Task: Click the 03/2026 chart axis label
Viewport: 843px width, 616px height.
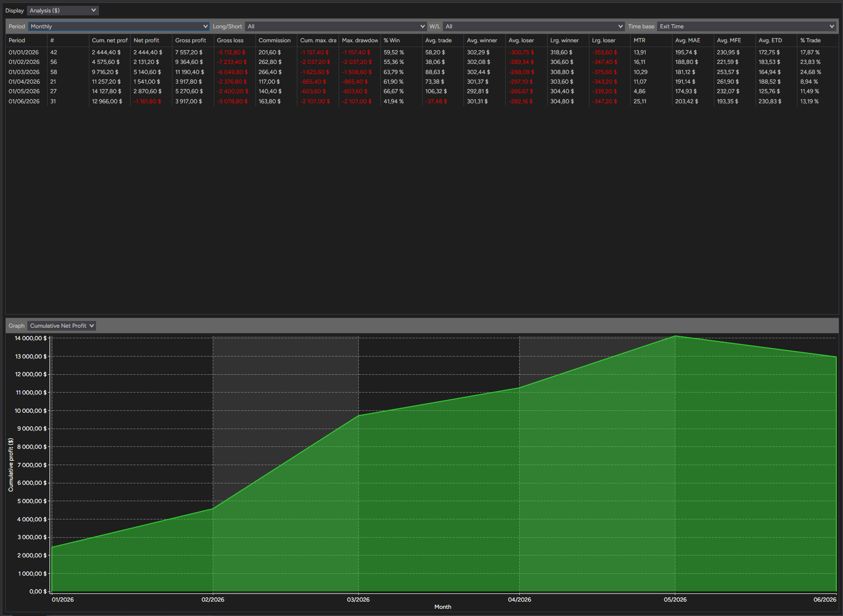Action: point(358,600)
